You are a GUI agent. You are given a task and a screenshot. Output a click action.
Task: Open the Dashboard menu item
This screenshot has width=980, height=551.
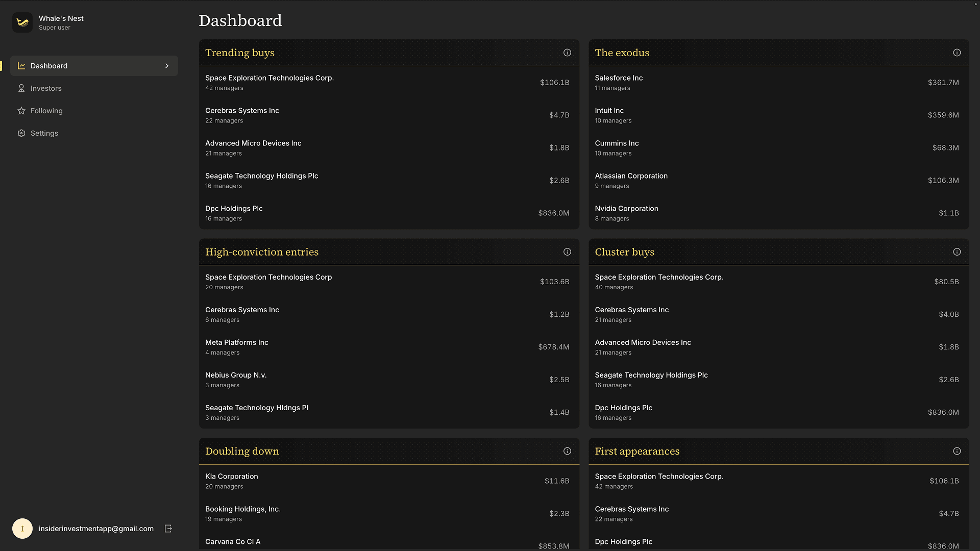tap(94, 66)
